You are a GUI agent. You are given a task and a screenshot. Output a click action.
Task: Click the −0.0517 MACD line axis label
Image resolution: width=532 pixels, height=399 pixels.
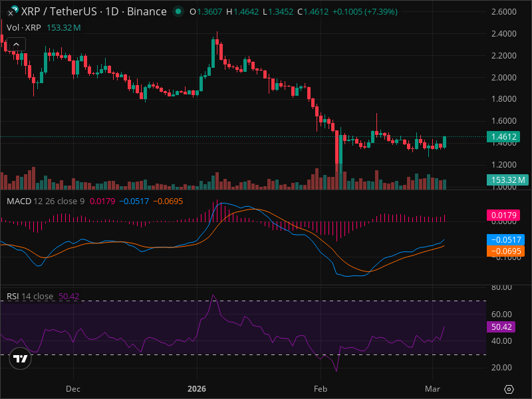pyautogui.click(x=505, y=240)
